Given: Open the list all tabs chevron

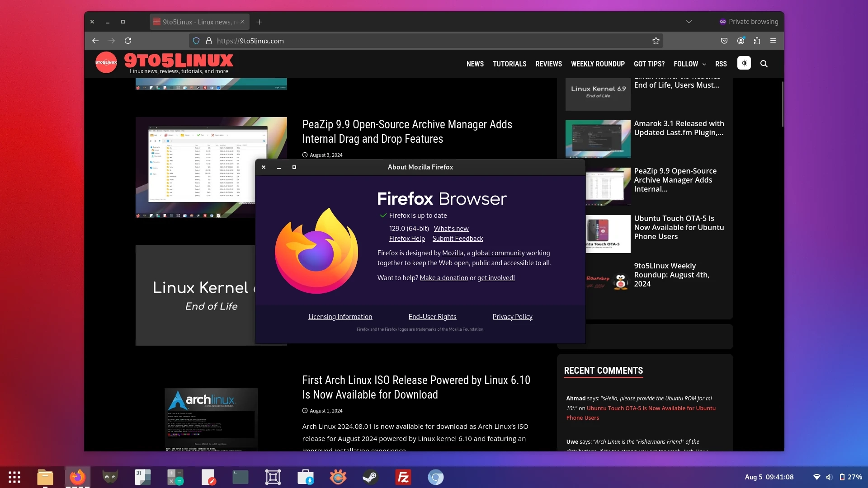Looking at the screenshot, I should tap(689, 21).
